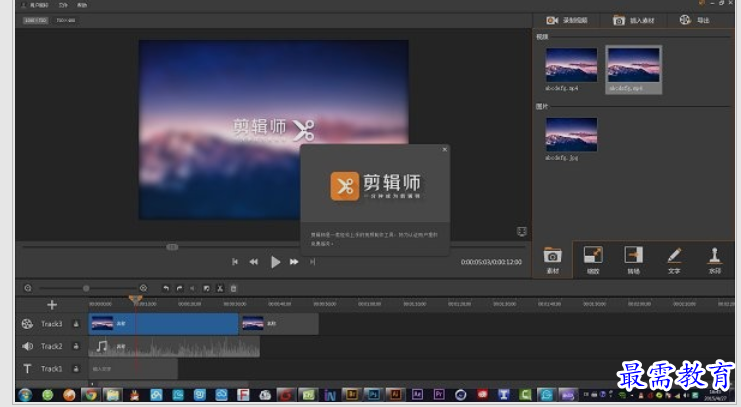Toggle the lock on Track3
The height and width of the screenshot is (407, 741).
point(76,324)
